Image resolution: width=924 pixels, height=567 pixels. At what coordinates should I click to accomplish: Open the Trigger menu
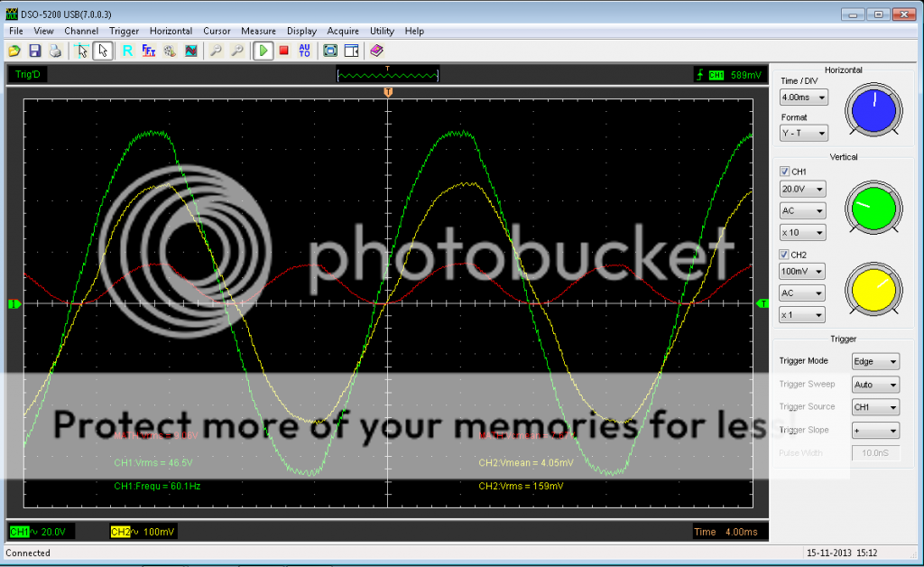pos(124,32)
